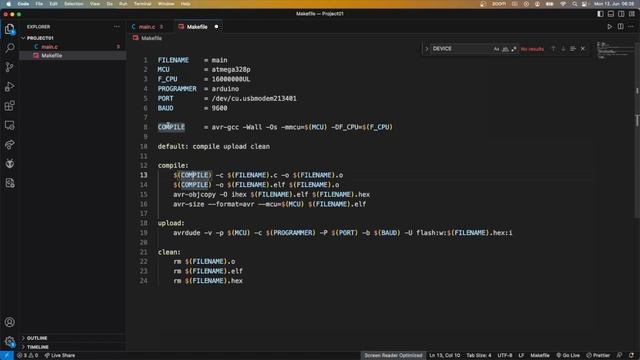
Task: Open editor More Actions ellipsis
Action: tap(631, 27)
